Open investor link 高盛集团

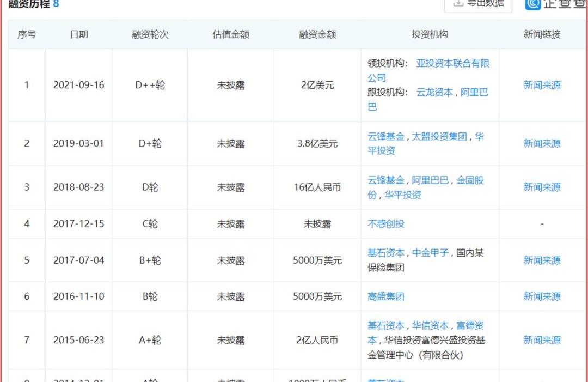click(386, 296)
